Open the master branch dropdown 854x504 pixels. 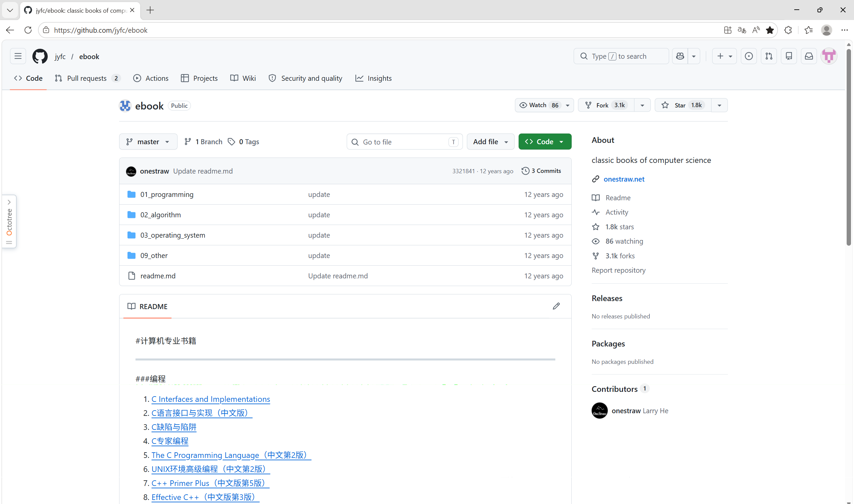[148, 142]
